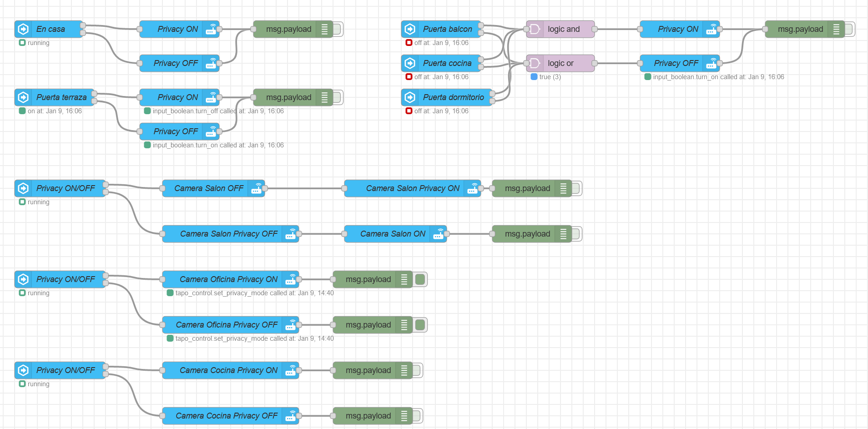The height and width of the screenshot is (429, 868).
Task: Click event icon of Privacy ON/OFF feeding Camera Cocina
Action: (x=23, y=370)
